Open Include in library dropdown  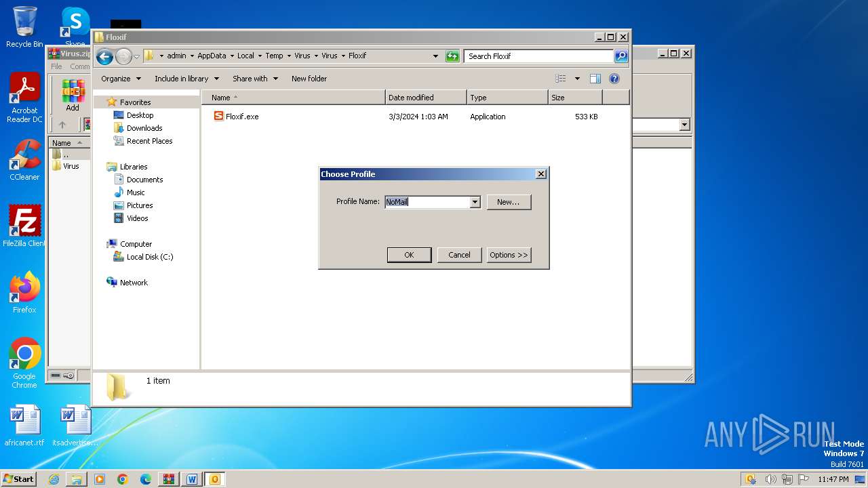pos(186,79)
